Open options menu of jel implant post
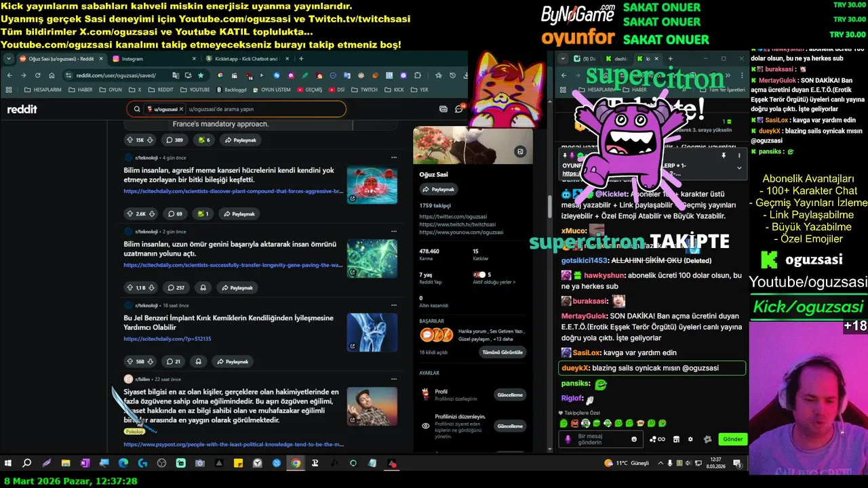 [394, 306]
